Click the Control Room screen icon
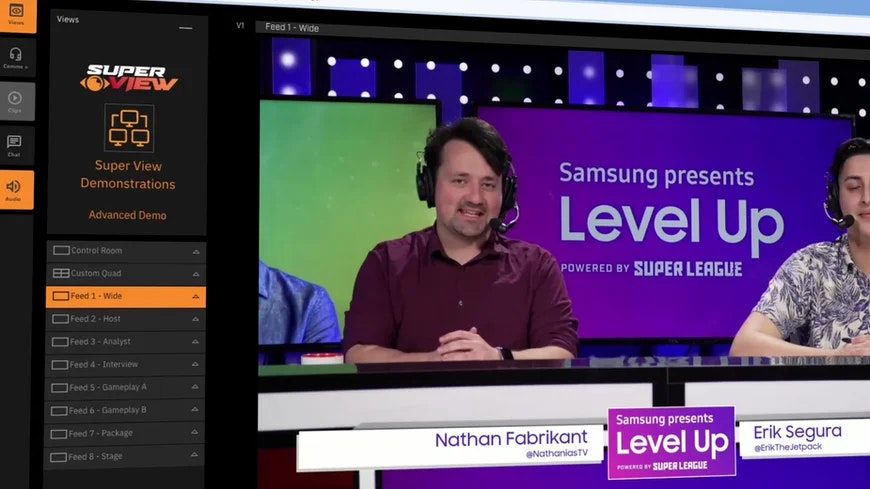 [x=61, y=250]
